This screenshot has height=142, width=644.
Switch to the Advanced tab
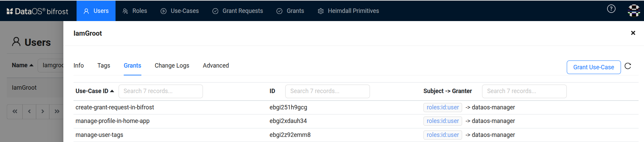click(x=216, y=66)
